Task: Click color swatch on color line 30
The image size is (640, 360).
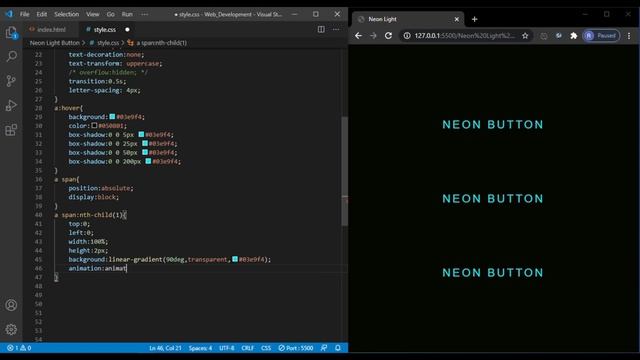Action: (94, 125)
